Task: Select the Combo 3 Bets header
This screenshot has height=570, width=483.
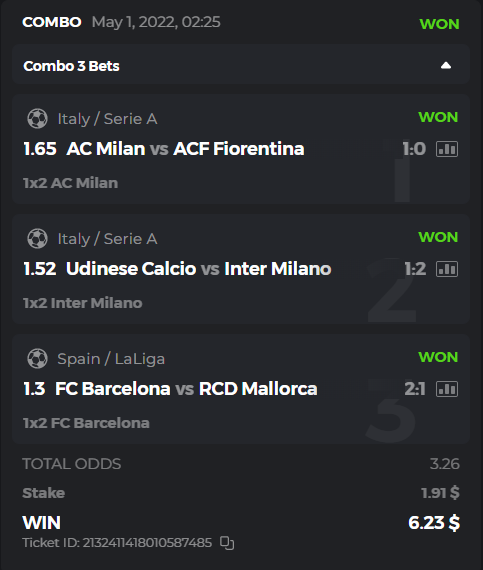Action: tap(71, 66)
